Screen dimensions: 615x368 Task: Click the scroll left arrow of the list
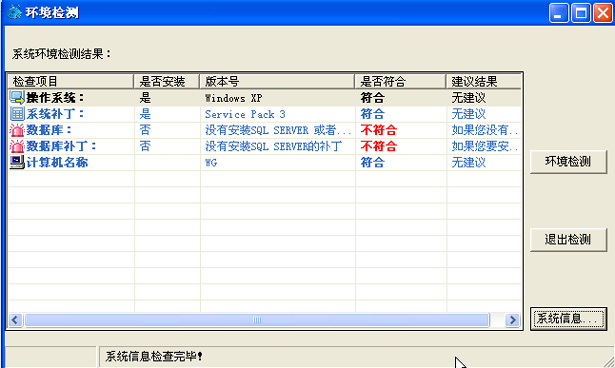15,320
